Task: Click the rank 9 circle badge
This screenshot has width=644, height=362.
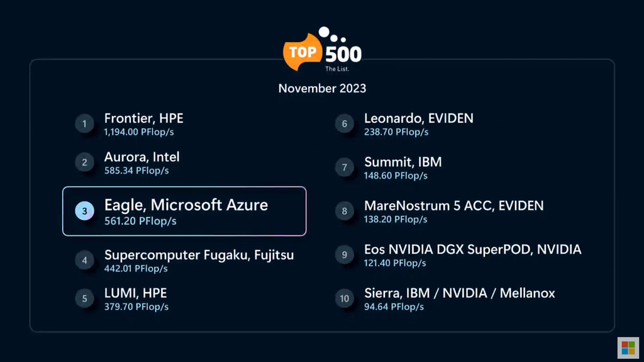Action: click(345, 255)
